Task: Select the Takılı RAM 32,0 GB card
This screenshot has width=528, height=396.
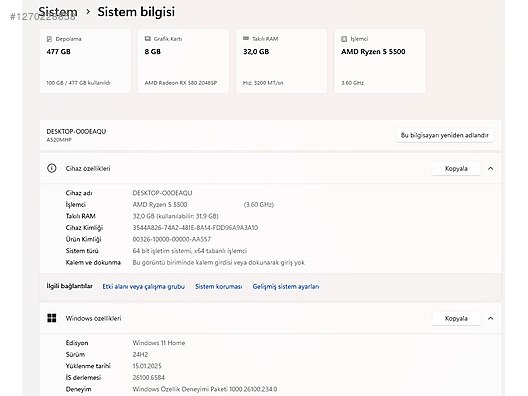Action: pyautogui.click(x=281, y=61)
